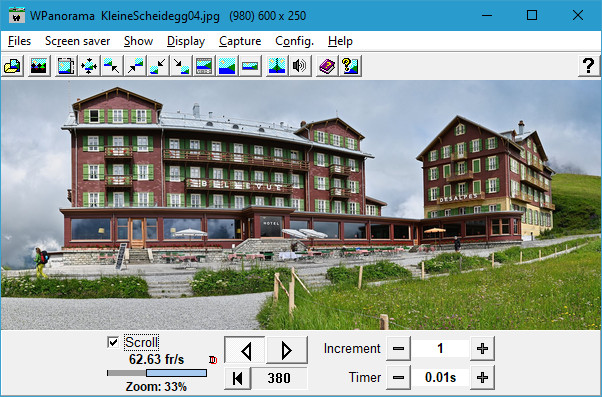Click the position field showing 380
Screen dimensions: 602x397
click(279, 379)
